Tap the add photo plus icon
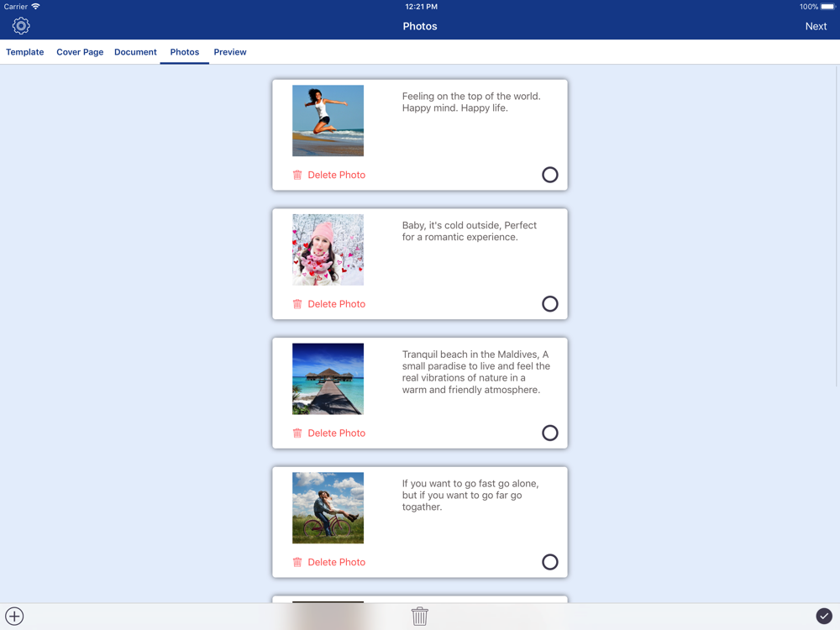 click(14, 616)
